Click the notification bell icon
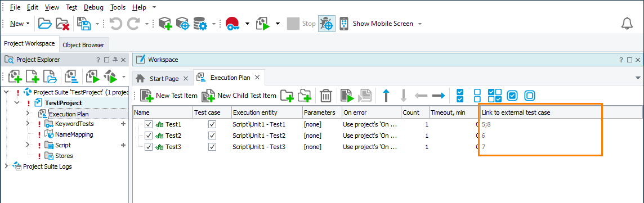The height and width of the screenshot is (203, 644). (627, 24)
